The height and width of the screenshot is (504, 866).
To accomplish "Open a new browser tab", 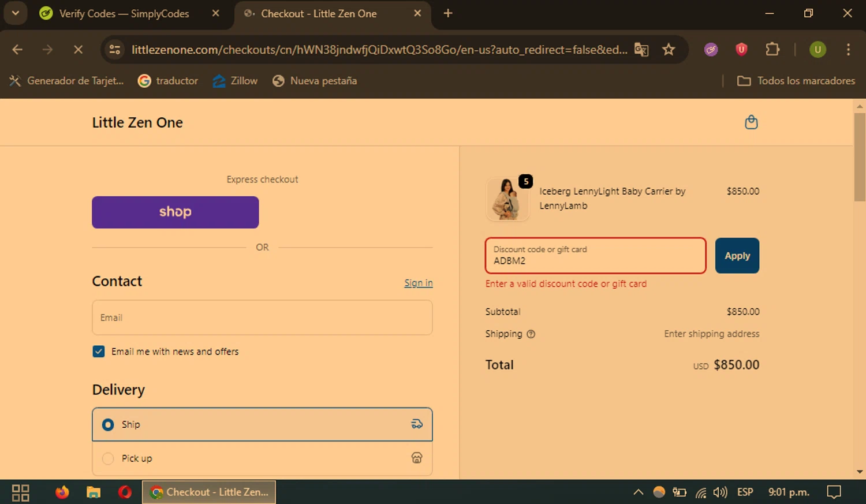I will point(448,13).
